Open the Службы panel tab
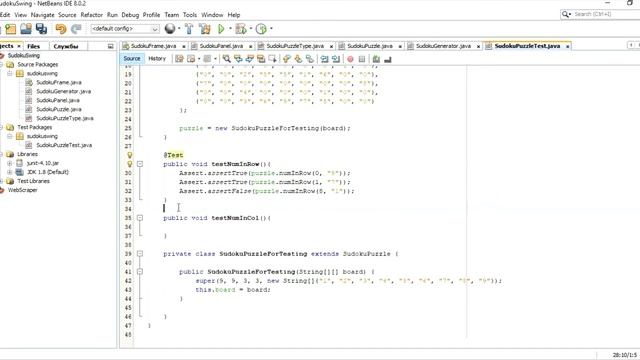This screenshot has width=640, height=360. (x=66, y=47)
